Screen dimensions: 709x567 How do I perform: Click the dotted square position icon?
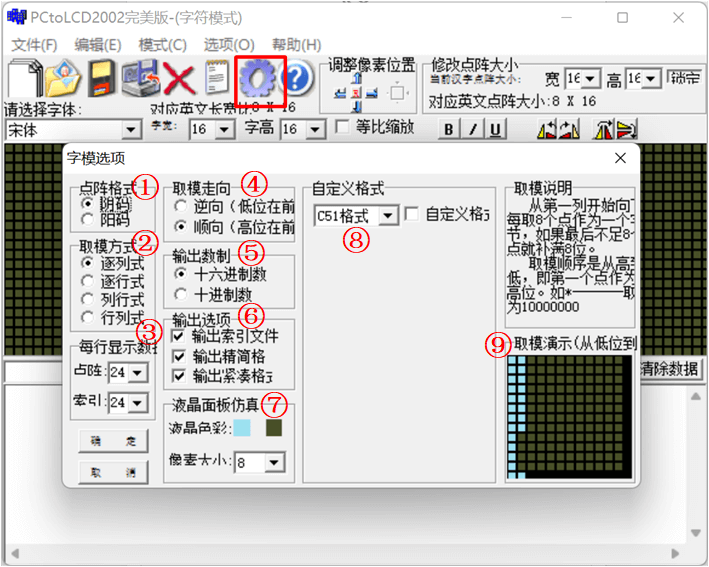click(x=397, y=93)
